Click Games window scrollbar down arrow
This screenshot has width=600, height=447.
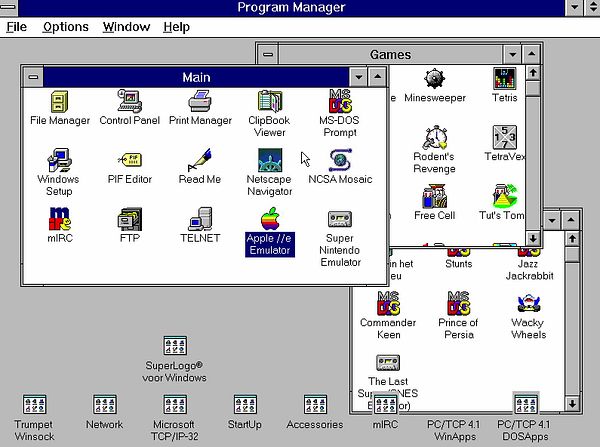[533, 238]
